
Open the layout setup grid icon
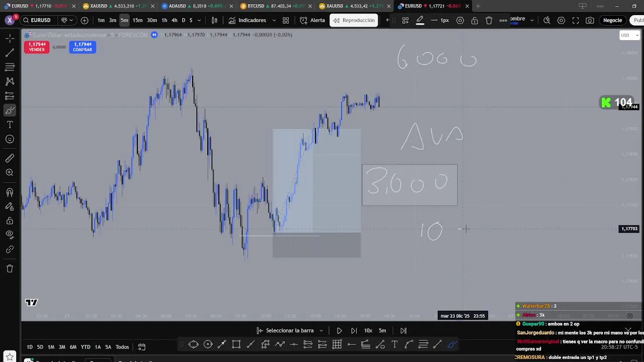pos(286,20)
